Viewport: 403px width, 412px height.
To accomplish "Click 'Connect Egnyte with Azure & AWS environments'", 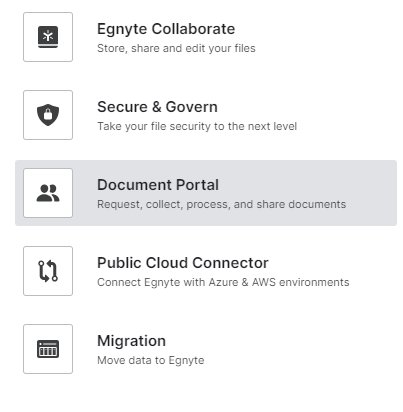I will (x=223, y=282).
